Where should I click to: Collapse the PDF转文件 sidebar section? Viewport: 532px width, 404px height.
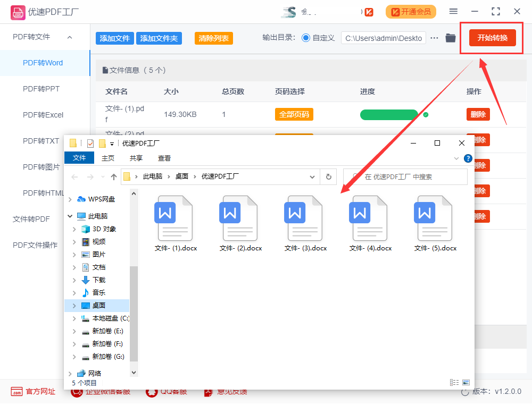point(70,37)
